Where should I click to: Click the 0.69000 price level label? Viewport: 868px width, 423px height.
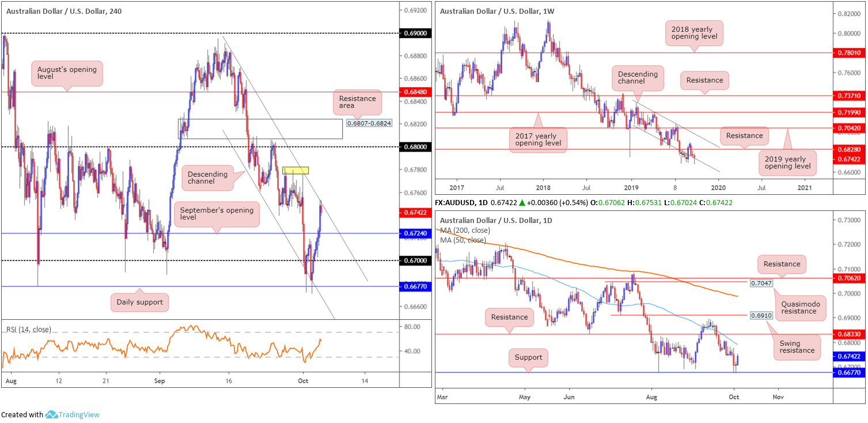414,33
